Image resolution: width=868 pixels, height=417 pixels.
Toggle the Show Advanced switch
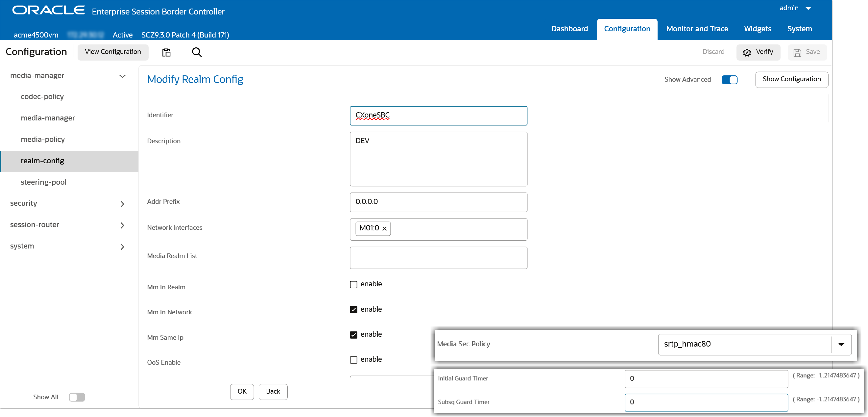[x=730, y=80]
